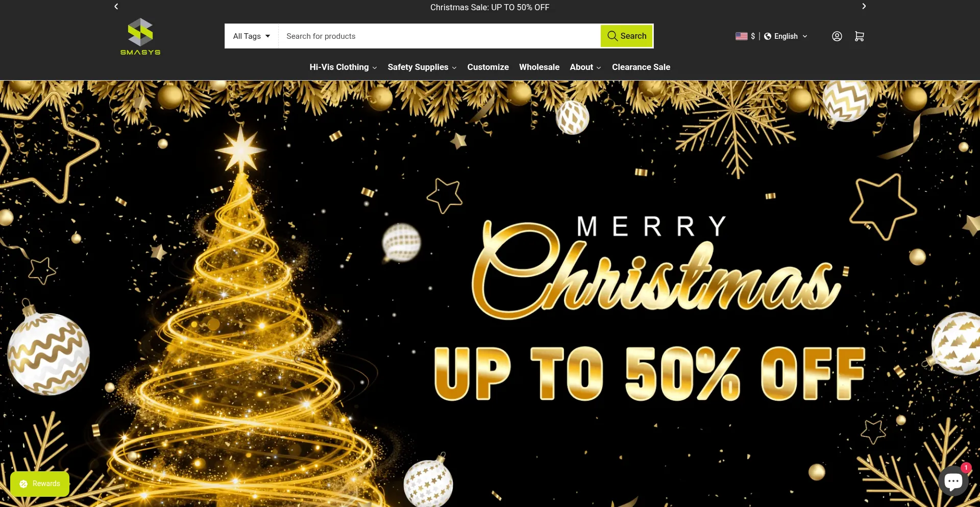The width and height of the screenshot is (980, 507).
Task: Expand the Safety Supplies menu
Action: tap(422, 67)
